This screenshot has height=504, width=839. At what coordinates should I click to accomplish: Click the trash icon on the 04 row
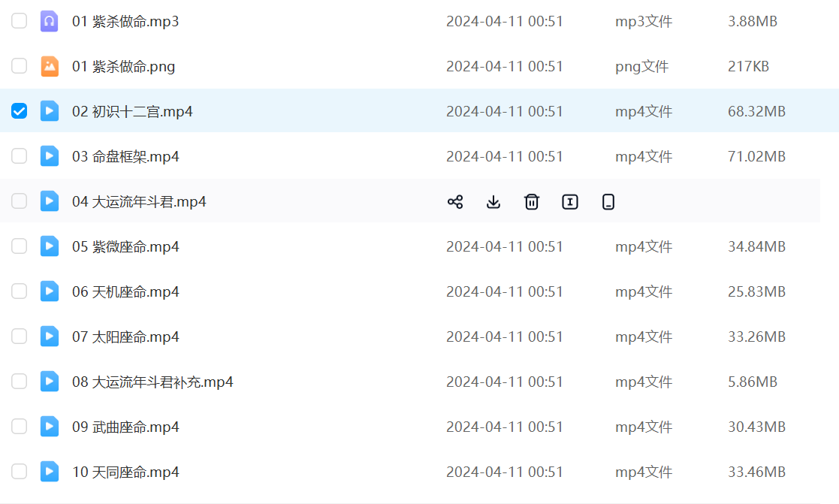532,201
